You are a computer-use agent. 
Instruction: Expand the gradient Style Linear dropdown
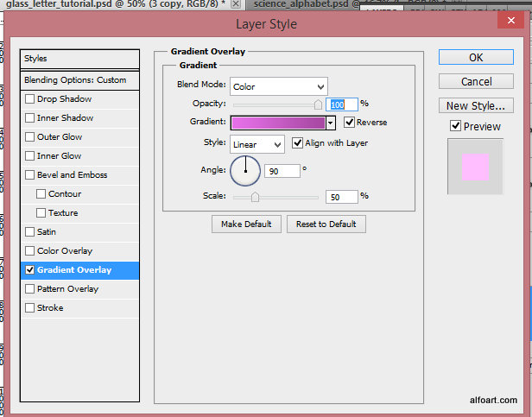(x=256, y=144)
